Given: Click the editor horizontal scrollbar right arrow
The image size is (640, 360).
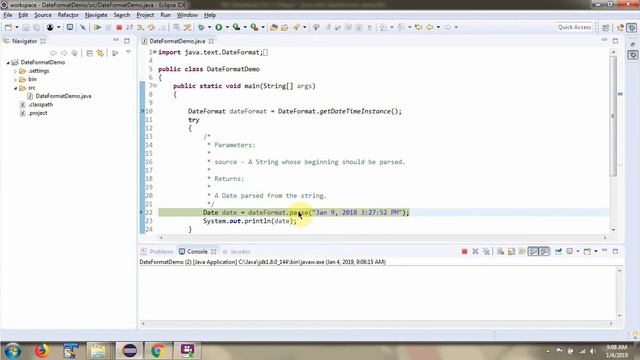Looking at the screenshot, I should (605, 237).
